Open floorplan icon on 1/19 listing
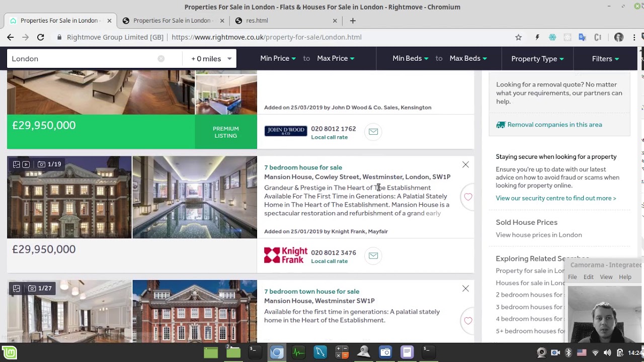Screen dimensions: 644x362 pos(17,164)
